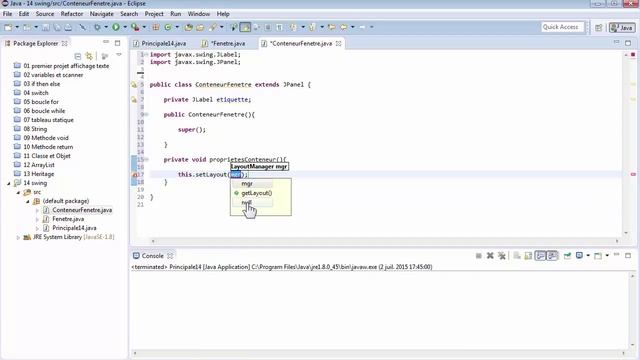Launch Debug with the bug icon

[x=97, y=27]
